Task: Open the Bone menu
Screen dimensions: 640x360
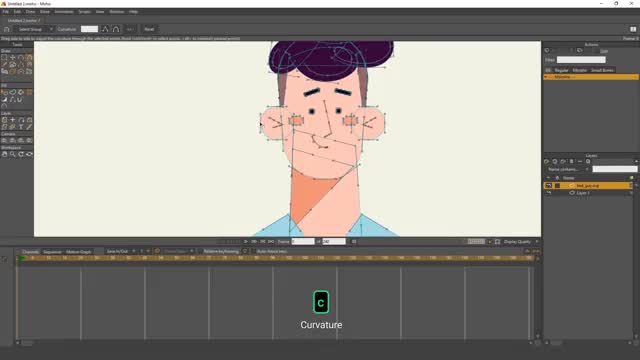Action: (44, 12)
